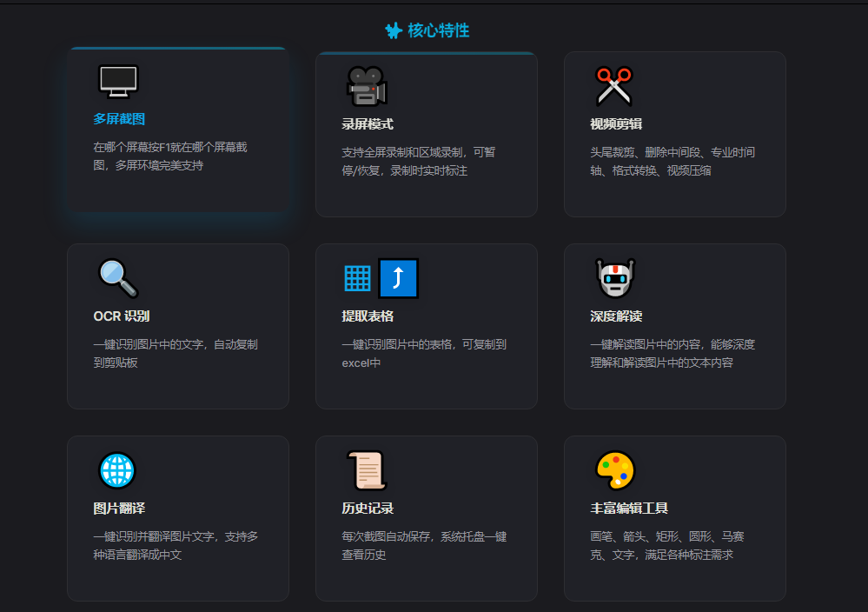Click the grid icon for 提取表格
868x612 pixels.
[x=355, y=277]
